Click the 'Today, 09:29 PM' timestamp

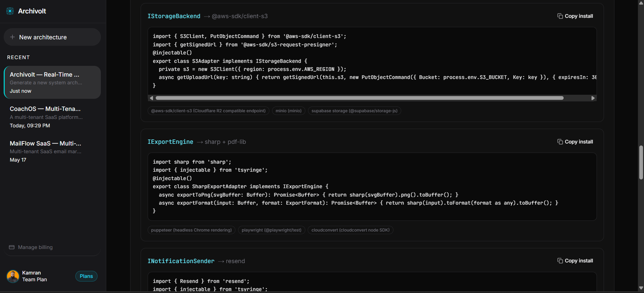30,126
